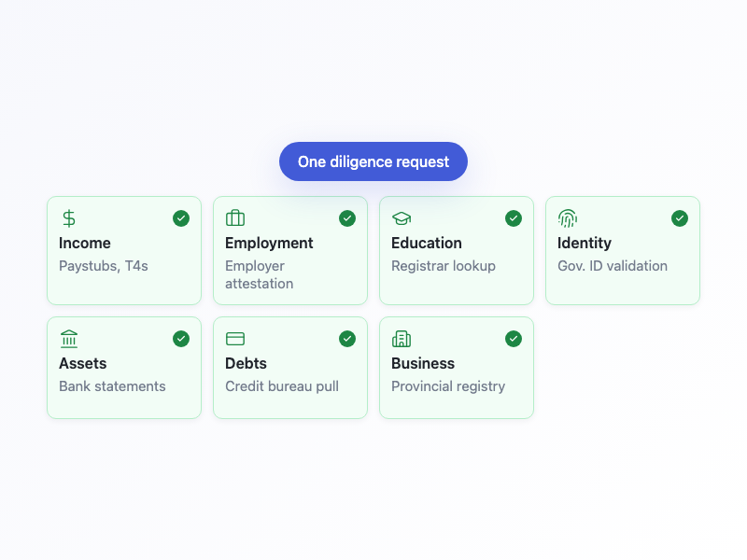The height and width of the screenshot is (560, 747).
Task: Click the fingerprint Identity icon
Action: tap(568, 218)
